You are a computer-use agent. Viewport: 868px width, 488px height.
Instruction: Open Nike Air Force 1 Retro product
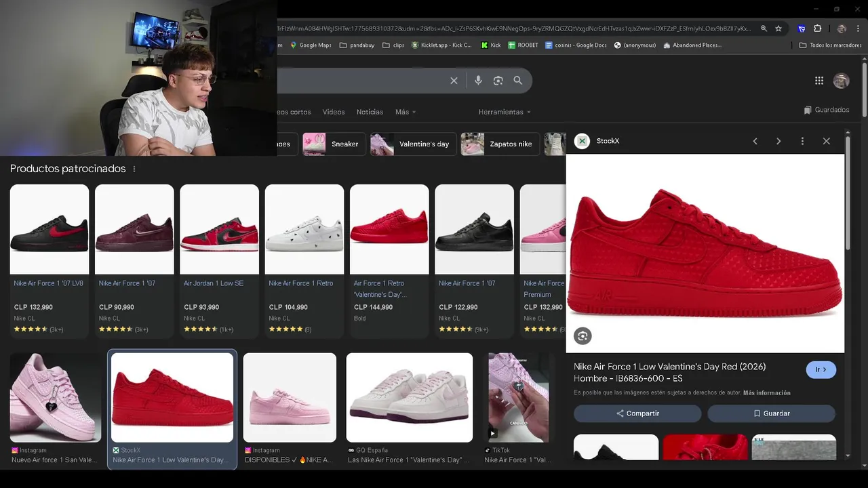pyautogui.click(x=304, y=261)
